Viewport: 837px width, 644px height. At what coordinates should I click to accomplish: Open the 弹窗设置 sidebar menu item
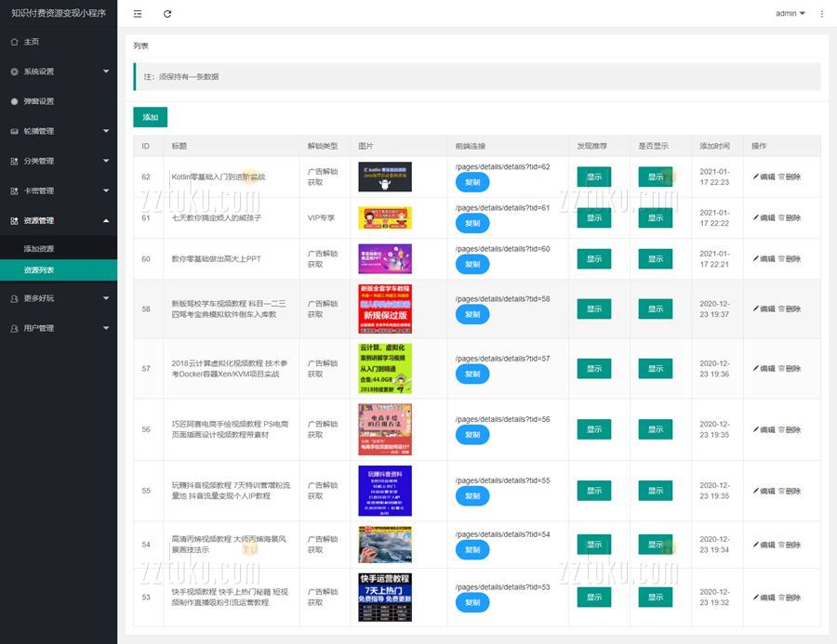click(39, 101)
